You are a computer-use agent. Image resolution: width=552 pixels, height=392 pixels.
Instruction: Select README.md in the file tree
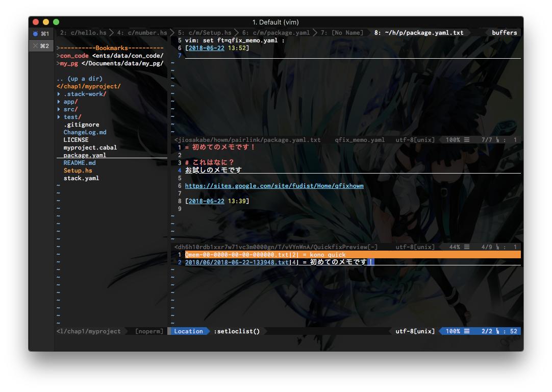(x=79, y=163)
